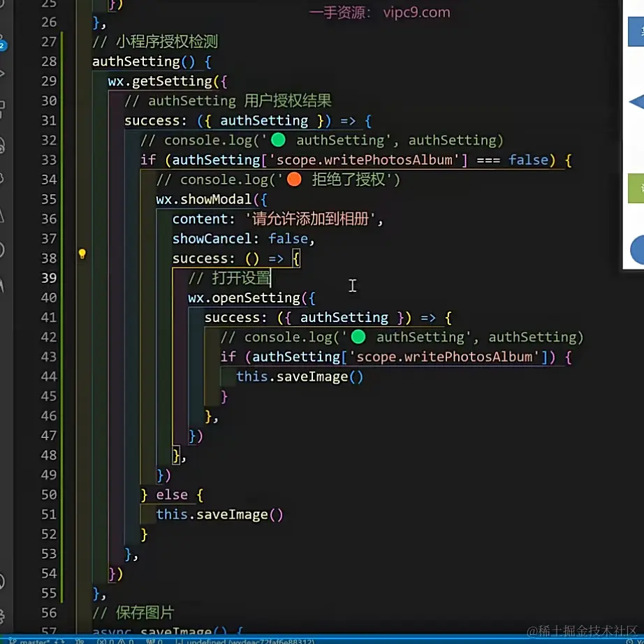Select line number 28 in the gutter
This screenshot has height=644, width=644.
point(49,61)
